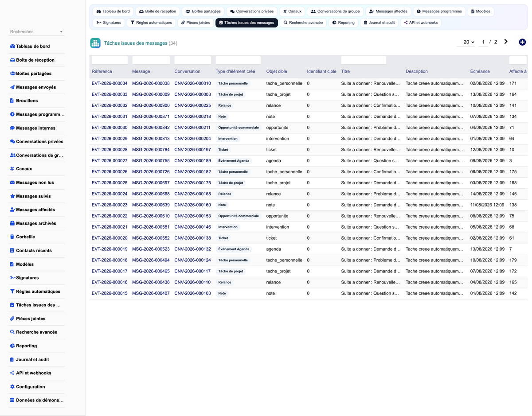Click the Boîtes partagées sidebar icon
532x416 pixels.
[x=12, y=74]
